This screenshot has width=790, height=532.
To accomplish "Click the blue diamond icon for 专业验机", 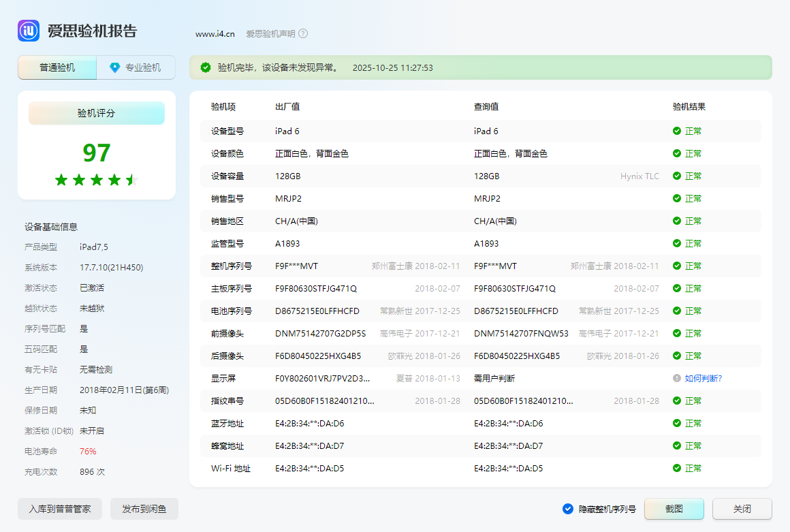I will coord(114,67).
